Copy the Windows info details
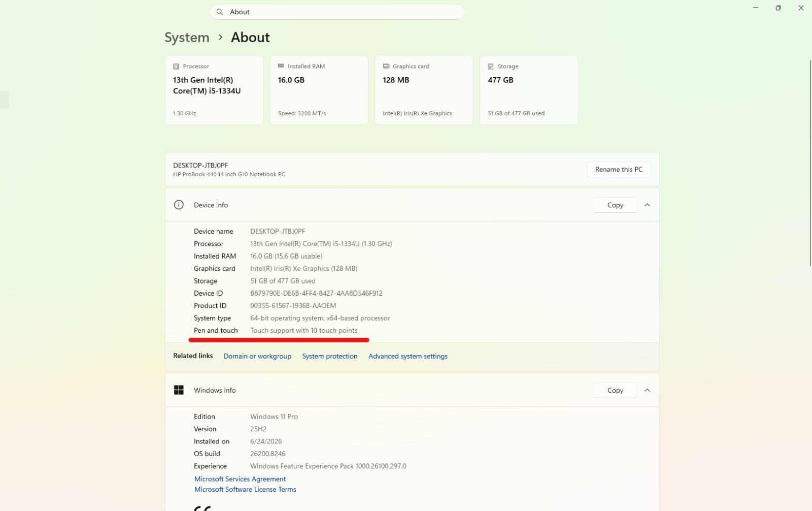812x511 pixels. pos(615,390)
